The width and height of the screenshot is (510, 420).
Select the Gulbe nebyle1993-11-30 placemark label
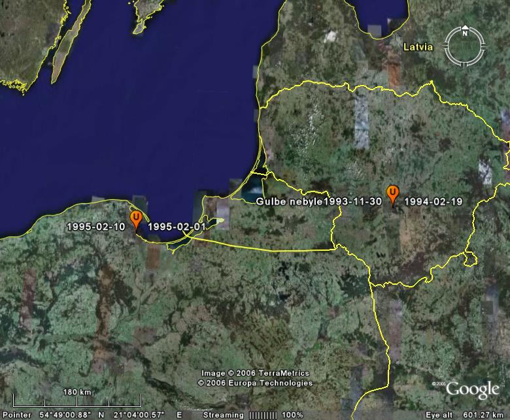[x=318, y=202]
